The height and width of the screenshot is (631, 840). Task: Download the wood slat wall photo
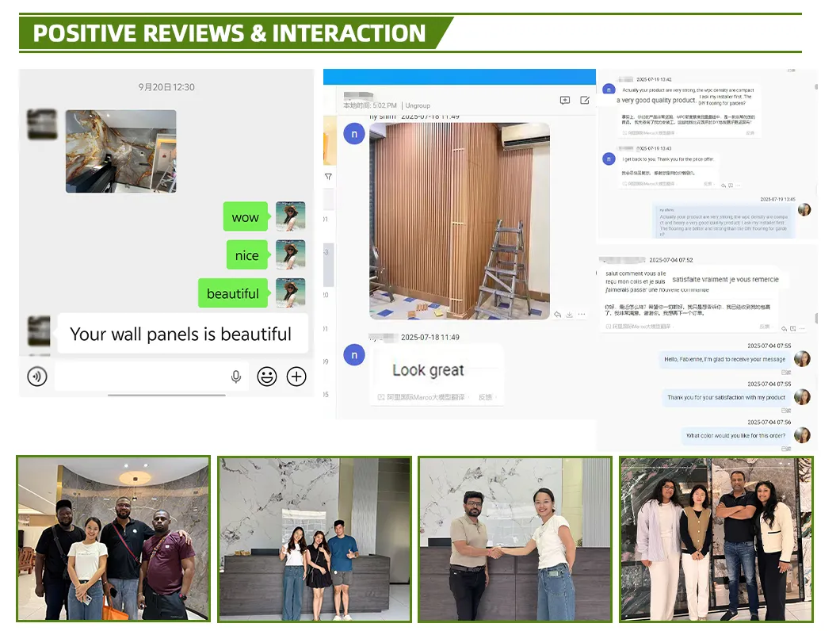click(569, 315)
